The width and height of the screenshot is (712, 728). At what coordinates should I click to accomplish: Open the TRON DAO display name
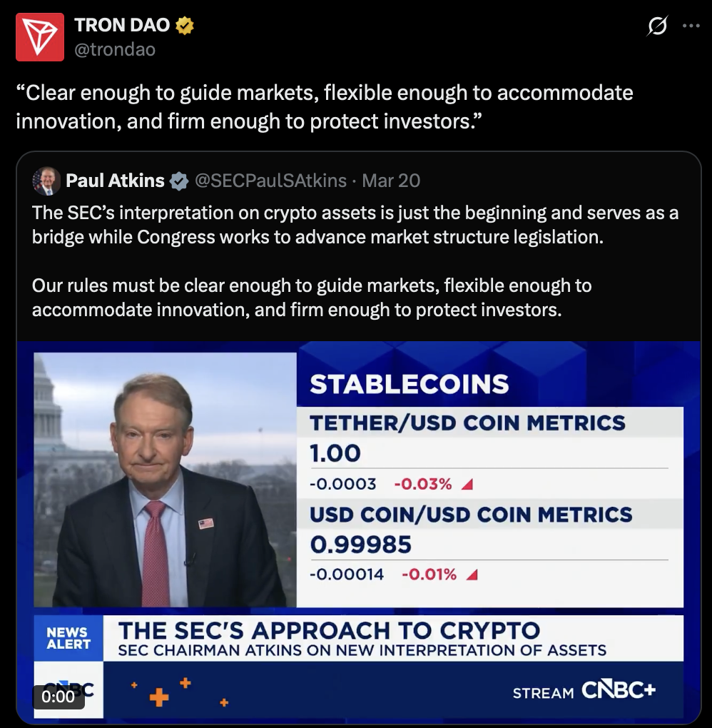coord(122,26)
